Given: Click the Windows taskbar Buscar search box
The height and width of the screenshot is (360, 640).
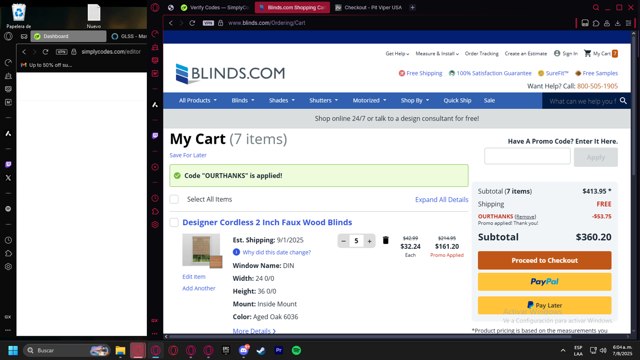Looking at the screenshot, I should 67,350.
